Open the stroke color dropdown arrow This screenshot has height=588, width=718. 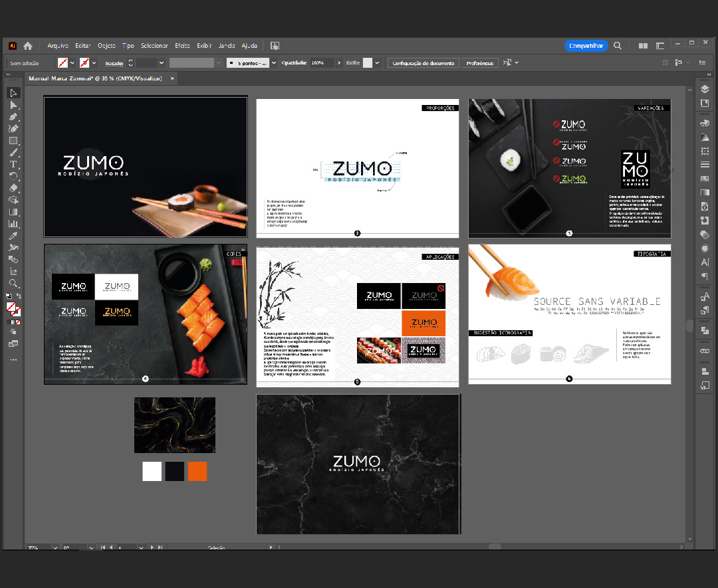point(94,62)
